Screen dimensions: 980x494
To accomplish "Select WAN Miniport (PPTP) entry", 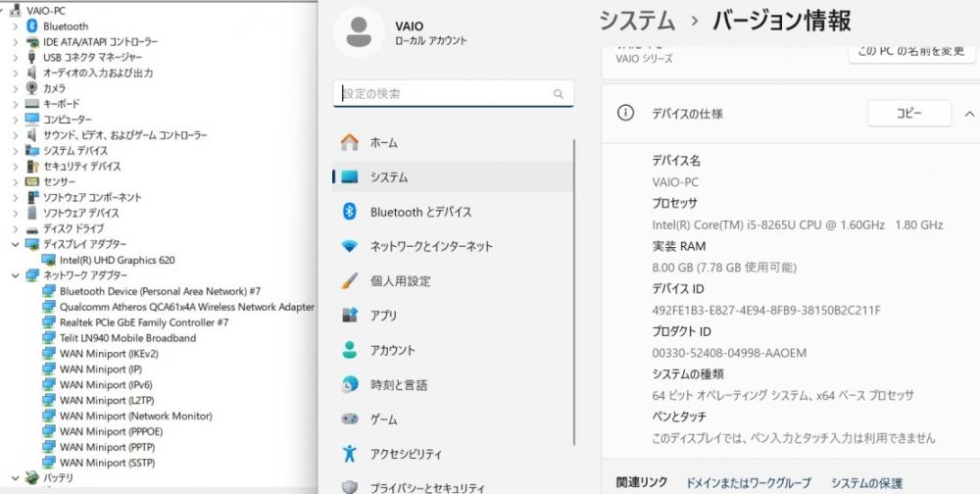I will tap(107, 447).
